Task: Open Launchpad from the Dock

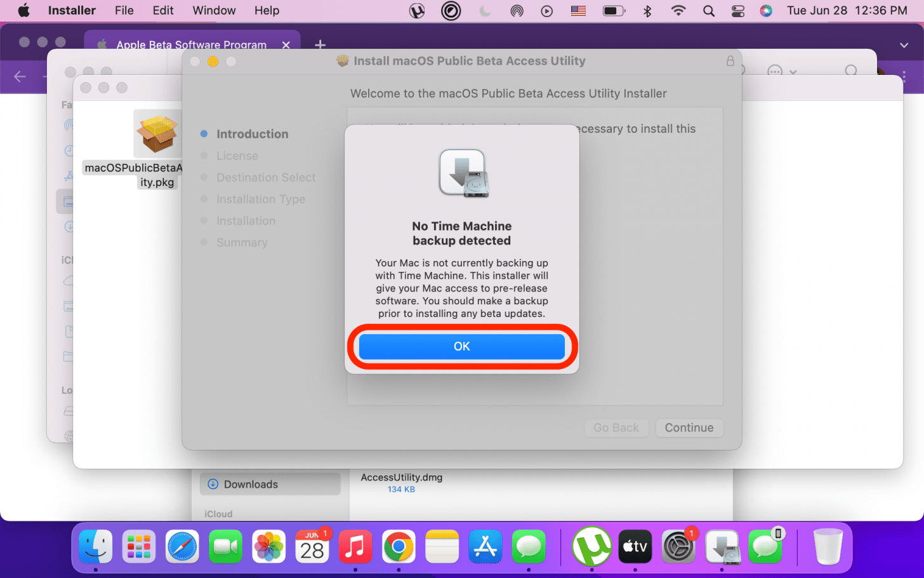Action: [x=138, y=546]
